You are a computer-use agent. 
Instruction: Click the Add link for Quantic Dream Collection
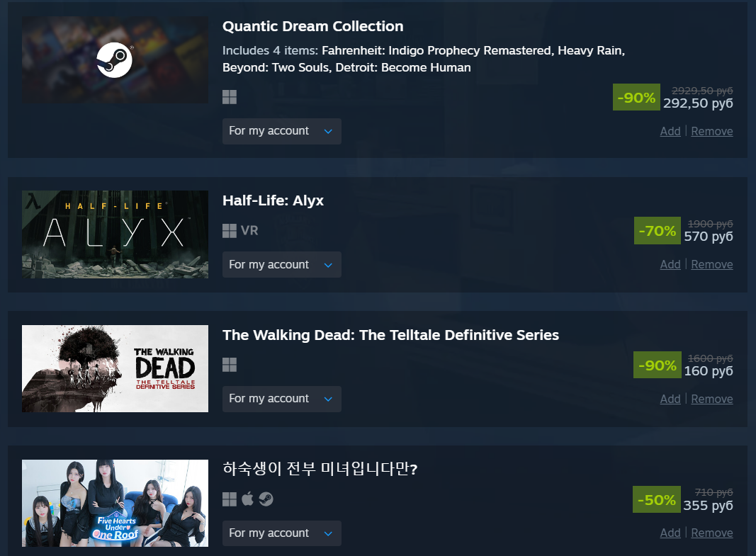click(670, 131)
